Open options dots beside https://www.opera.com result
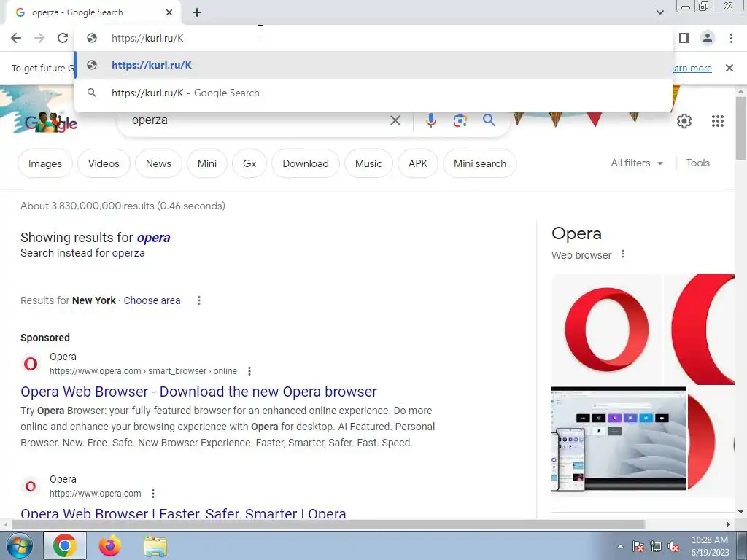This screenshot has height=560, width=747. point(153,494)
